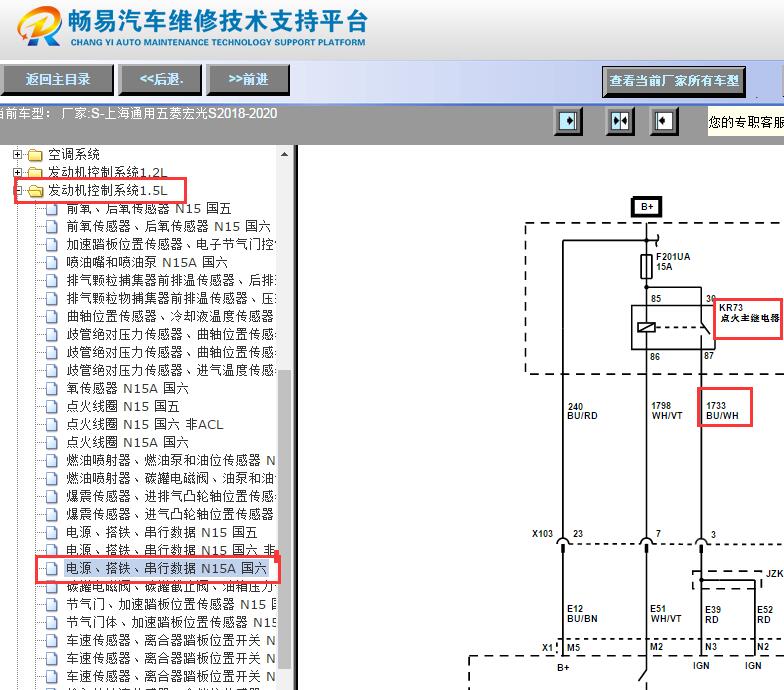Open 电源、搭铁、串行数据 N15 国五

click(x=162, y=532)
